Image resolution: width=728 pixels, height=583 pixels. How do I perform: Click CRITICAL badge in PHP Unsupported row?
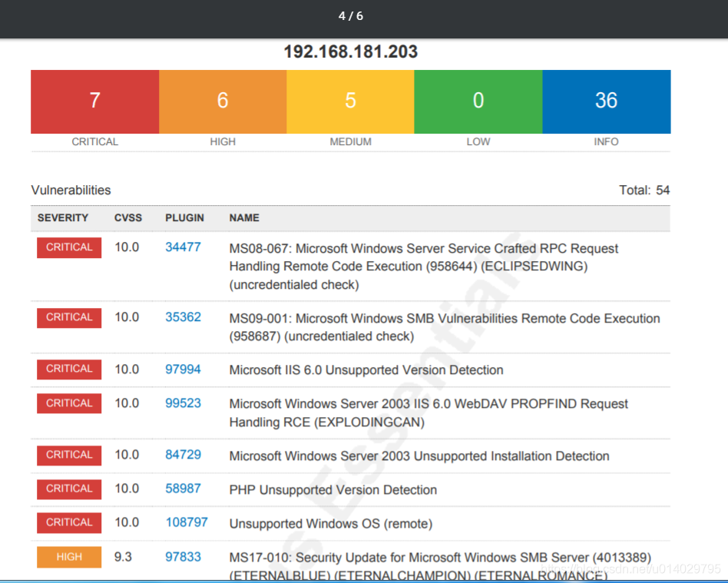(x=69, y=489)
